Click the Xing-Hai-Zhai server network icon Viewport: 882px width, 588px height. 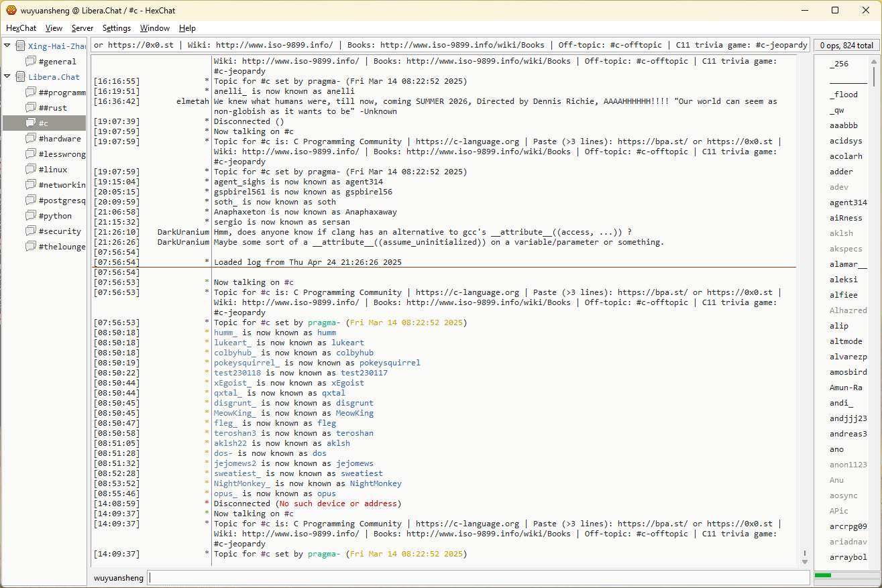(20, 46)
